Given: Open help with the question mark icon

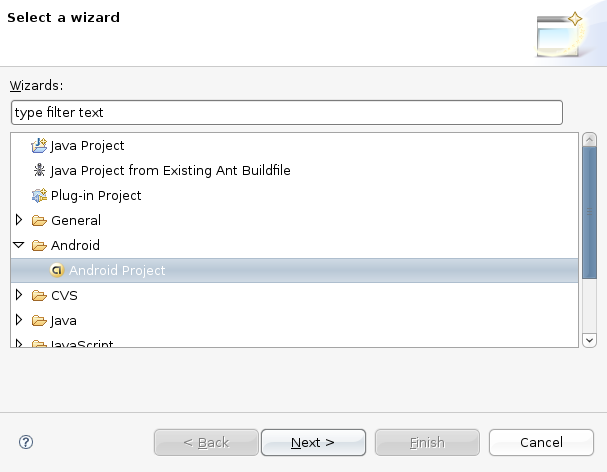Looking at the screenshot, I should (x=26, y=442).
